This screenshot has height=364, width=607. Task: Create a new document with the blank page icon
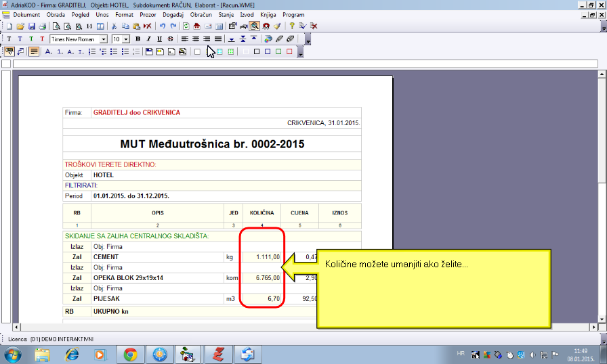pos(9,26)
